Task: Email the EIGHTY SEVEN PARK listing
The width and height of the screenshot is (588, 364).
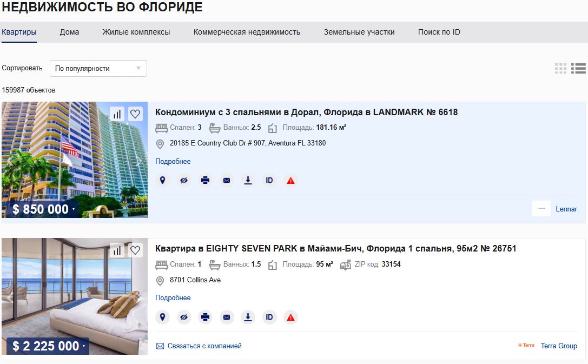Action: pyautogui.click(x=227, y=317)
